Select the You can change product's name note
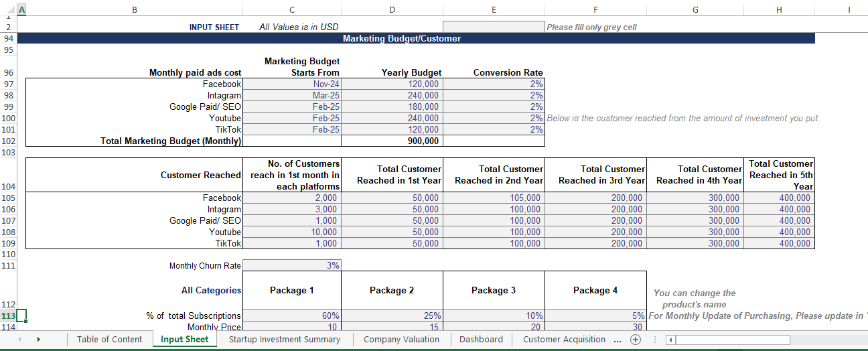 695,299
